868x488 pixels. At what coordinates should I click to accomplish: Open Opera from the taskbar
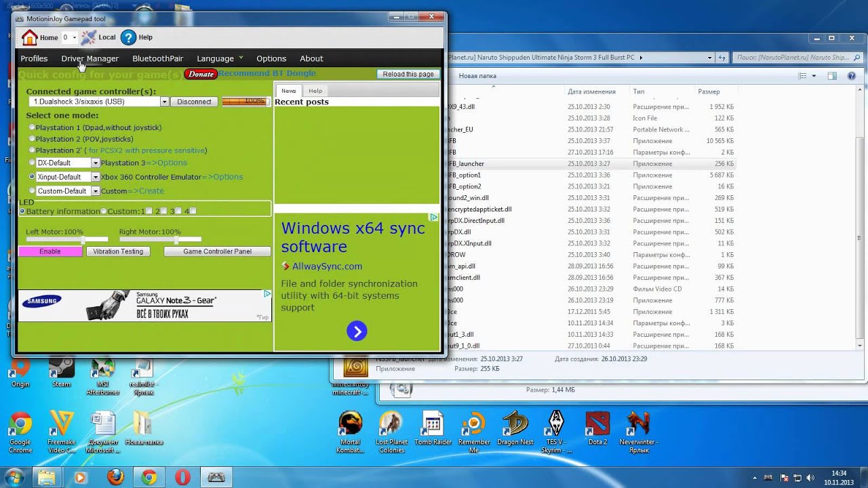182,477
